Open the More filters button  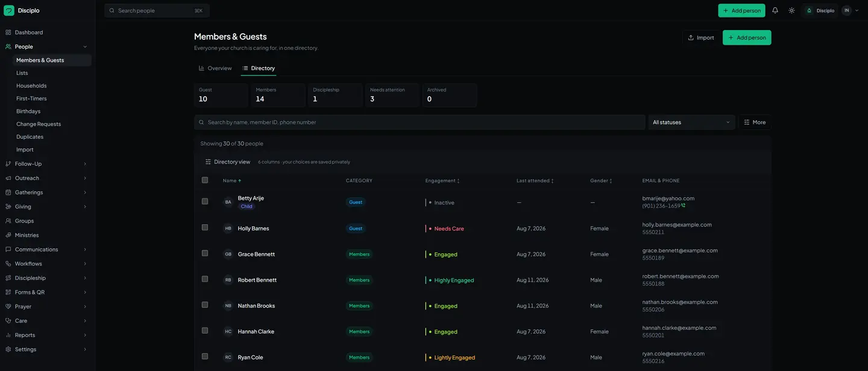pyautogui.click(x=755, y=122)
